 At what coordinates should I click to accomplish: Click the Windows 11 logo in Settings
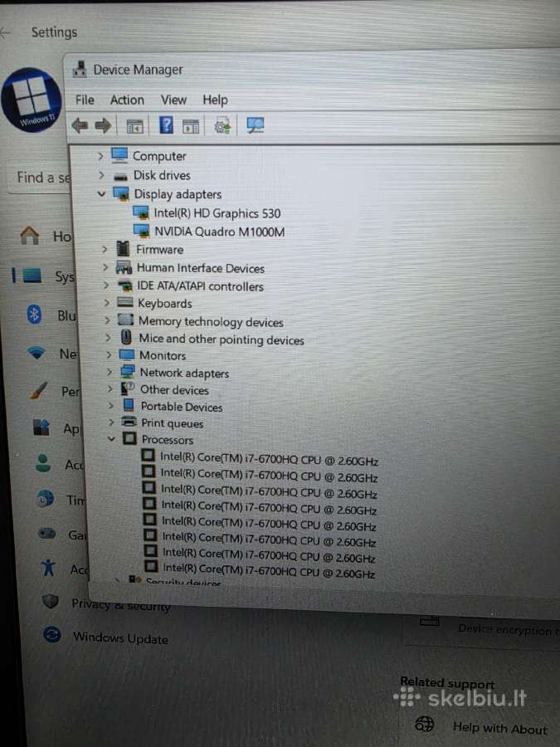pos(32,100)
